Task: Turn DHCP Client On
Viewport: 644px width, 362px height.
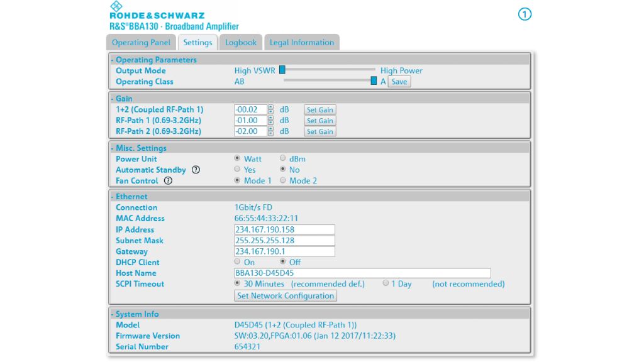Action: point(237,262)
